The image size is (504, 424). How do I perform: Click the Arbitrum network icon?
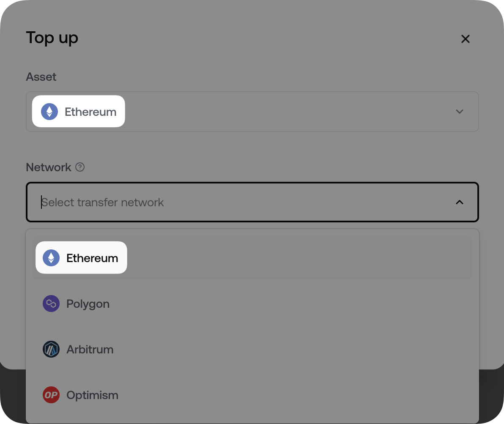[51, 349]
